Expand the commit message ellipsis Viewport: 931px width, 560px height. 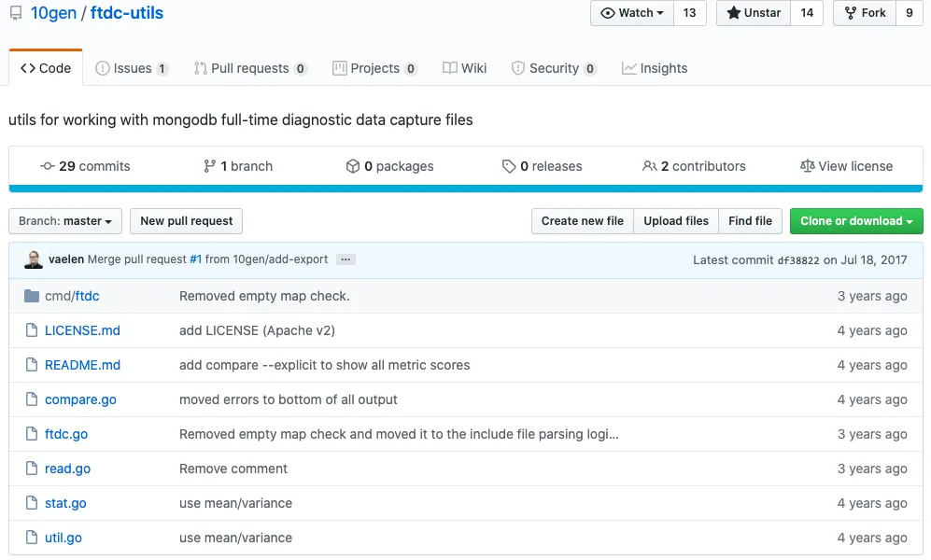[346, 259]
